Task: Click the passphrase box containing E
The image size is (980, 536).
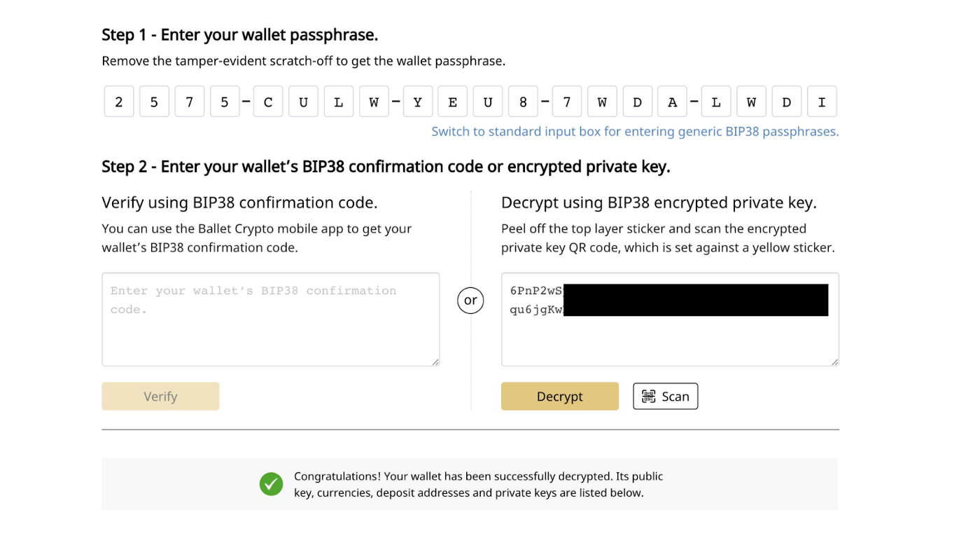Action: click(452, 101)
